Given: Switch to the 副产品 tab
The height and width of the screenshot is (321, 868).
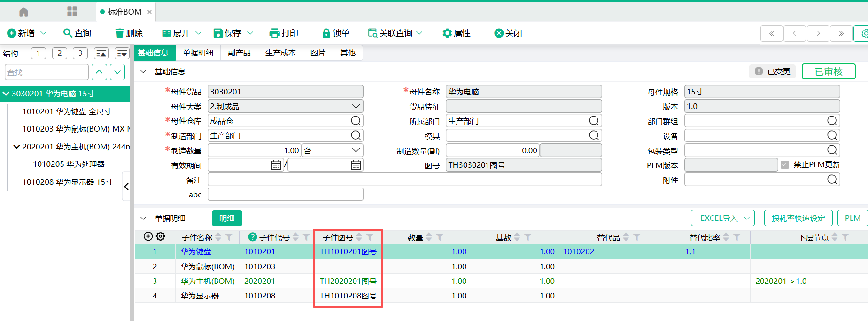Looking at the screenshot, I should (239, 53).
